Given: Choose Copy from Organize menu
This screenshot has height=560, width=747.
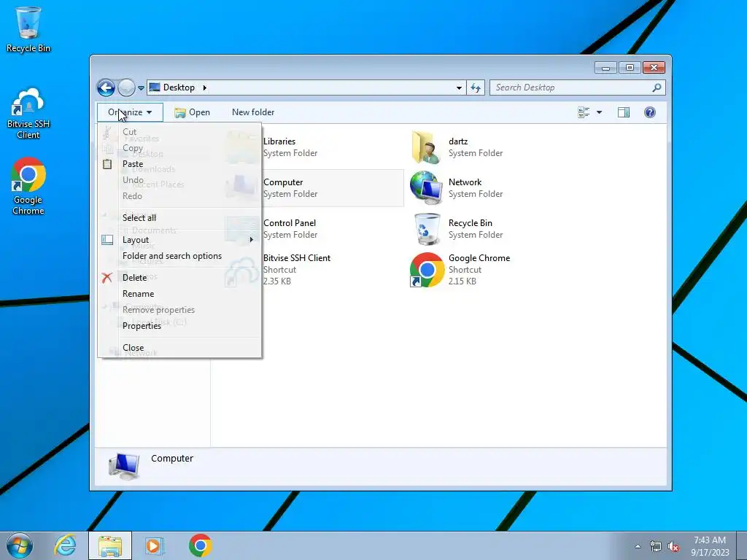Looking at the screenshot, I should coord(179,148).
